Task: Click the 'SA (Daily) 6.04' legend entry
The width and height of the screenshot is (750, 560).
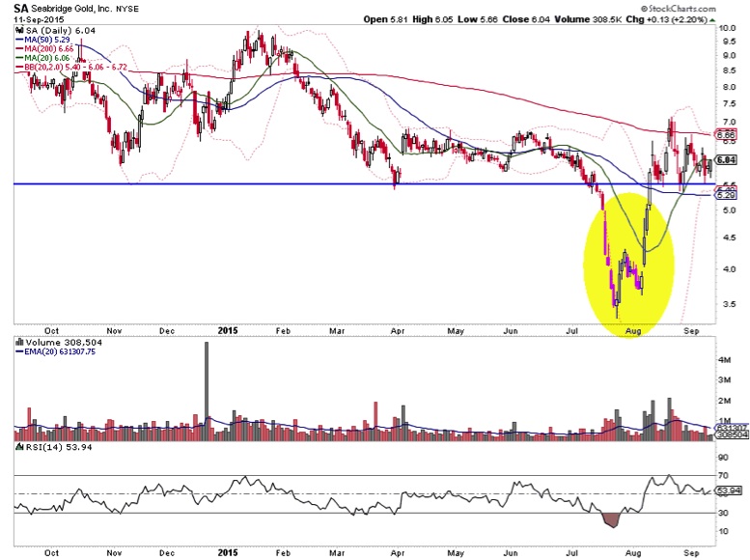Action: click(x=60, y=31)
